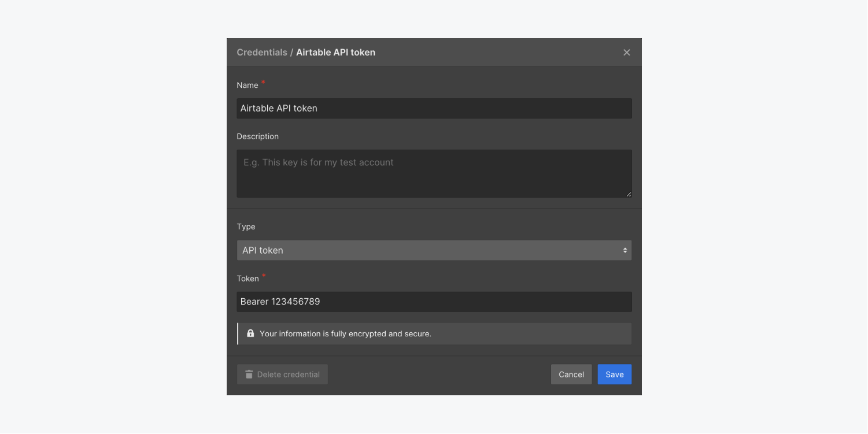
Task: Click the trash icon on Delete credential
Action: pos(249,374)
